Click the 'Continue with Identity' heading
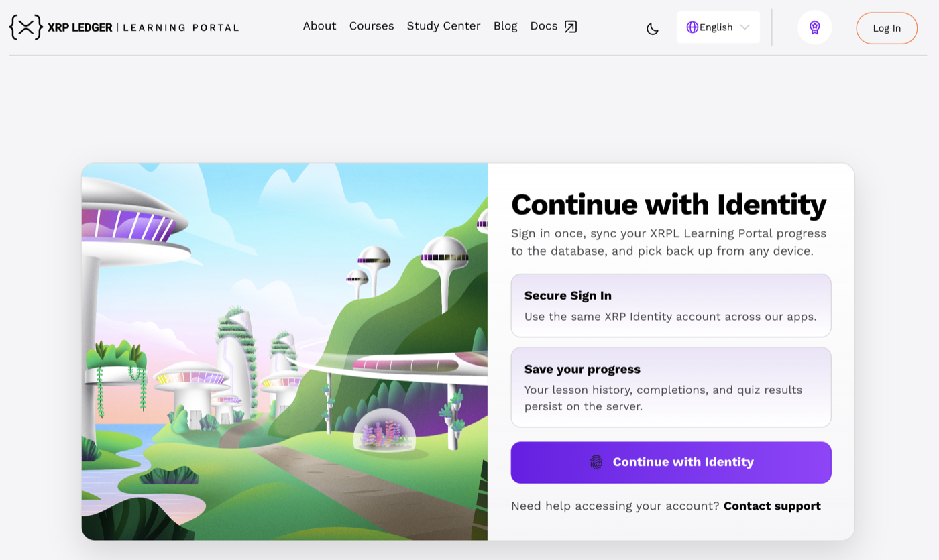Image resolution: width=939 pixels, height=560 pixels. coord(669,204)
